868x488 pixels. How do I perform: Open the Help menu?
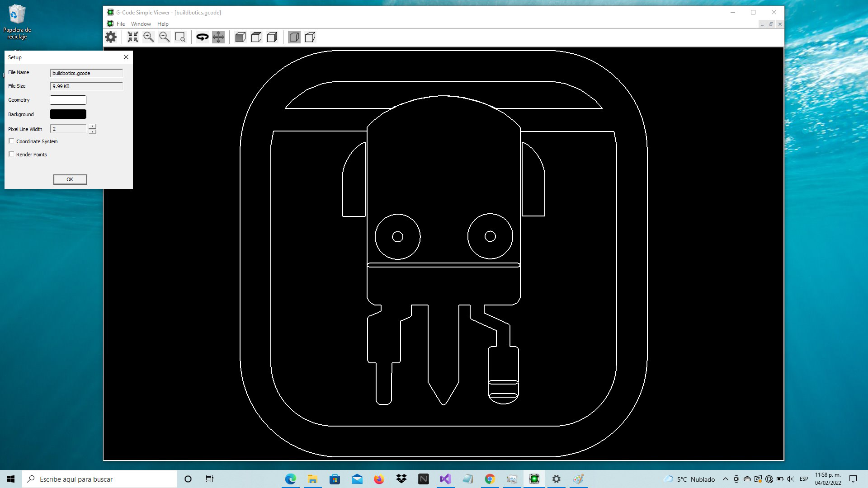[x=163, y=23]
